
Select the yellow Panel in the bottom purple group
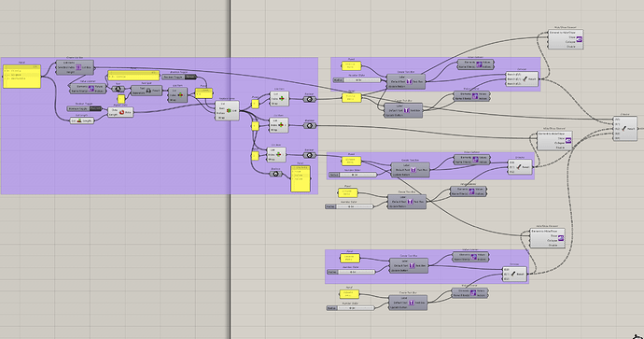(350, 259)
